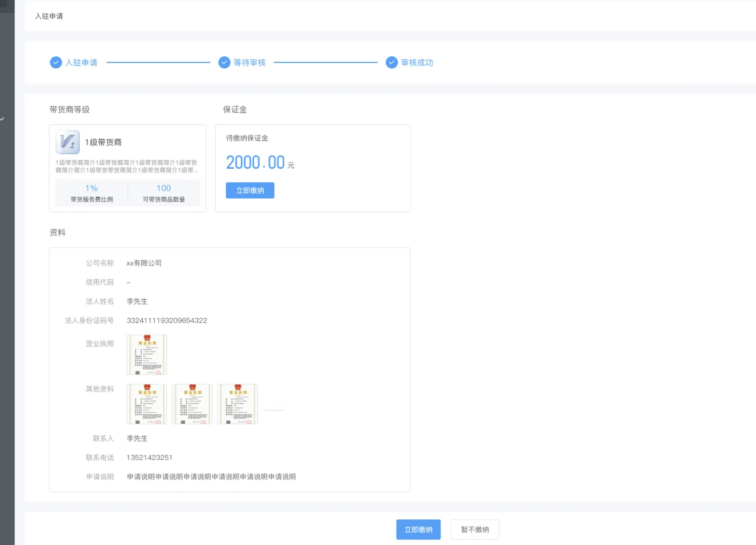756x545 pixels.
Task: Click the bottom 立即缴纳 button
Action: (418, 530)
